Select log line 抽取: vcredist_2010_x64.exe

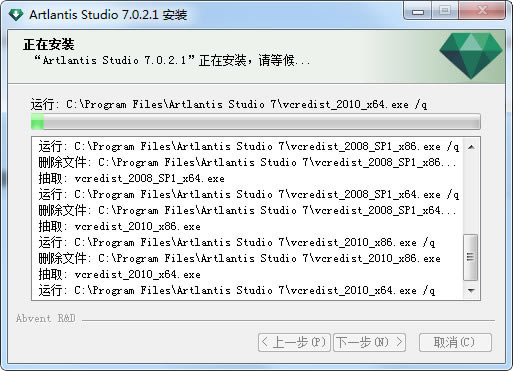pos(120,275)
